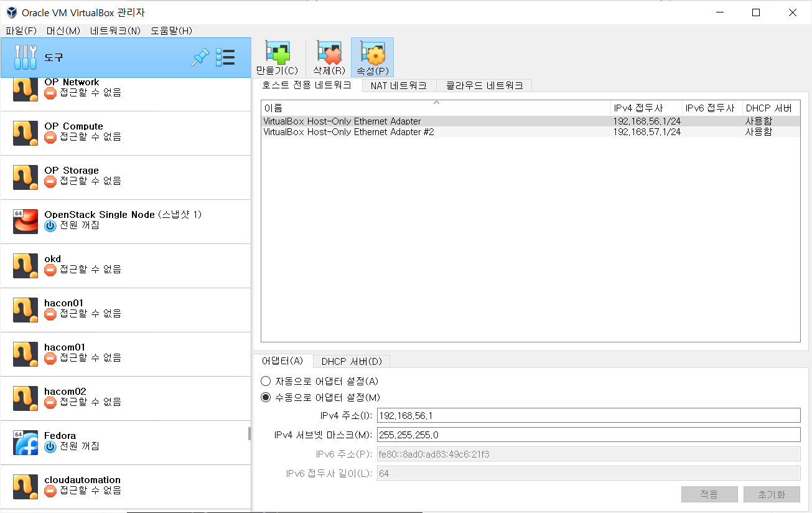The image size is (812, 513).
Task: Select the hacom01 virtual machine name
Action: click(65, 347)
